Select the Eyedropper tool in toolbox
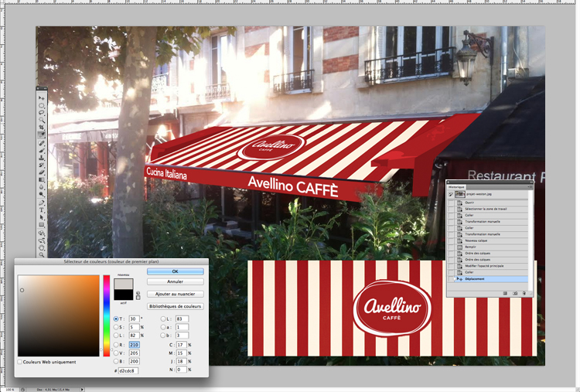The width and height of the screenshot is (580, 392). click(x=42, y=133)
